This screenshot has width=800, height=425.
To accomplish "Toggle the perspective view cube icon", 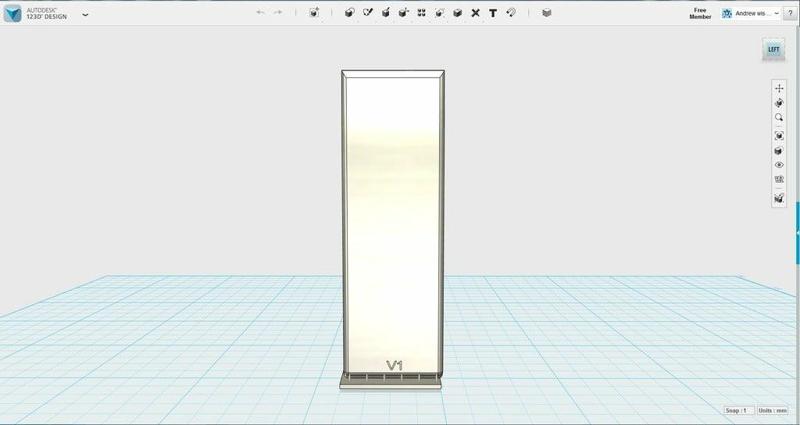I will click(779, 151).
